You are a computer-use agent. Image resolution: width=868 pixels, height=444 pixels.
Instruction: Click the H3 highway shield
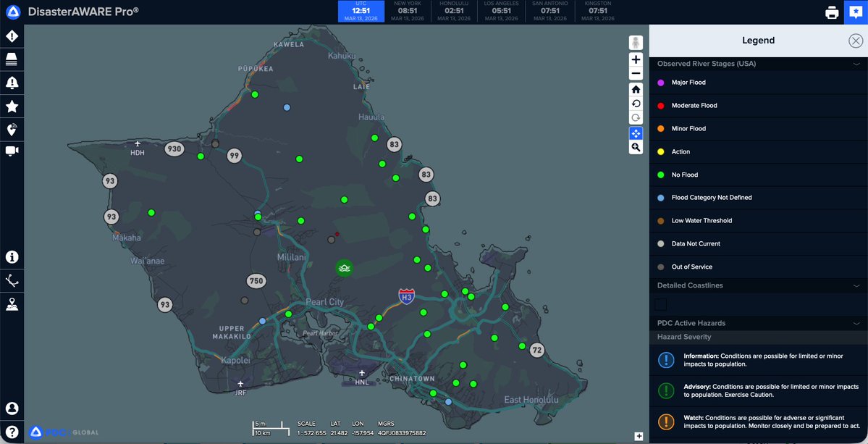[x=407, y=297]
